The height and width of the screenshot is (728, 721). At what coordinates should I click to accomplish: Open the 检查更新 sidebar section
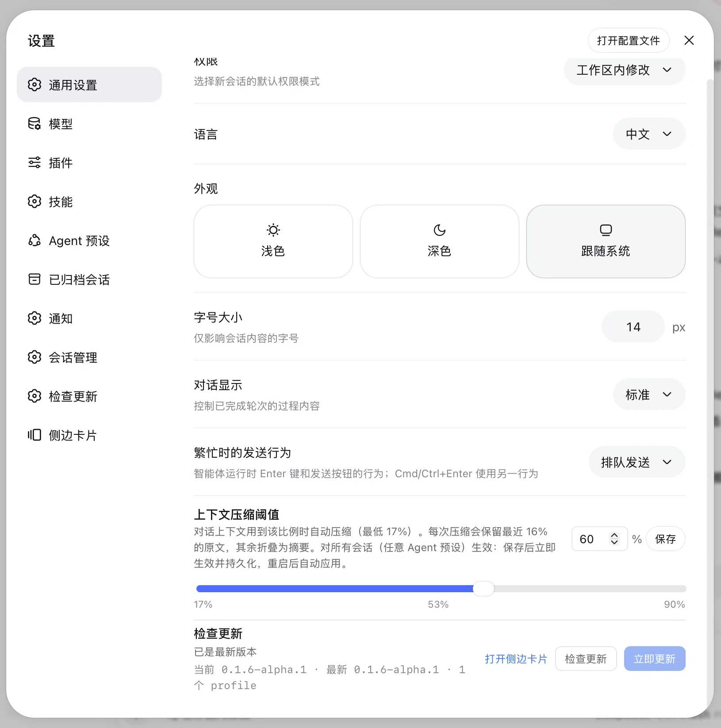coord(89,396)
